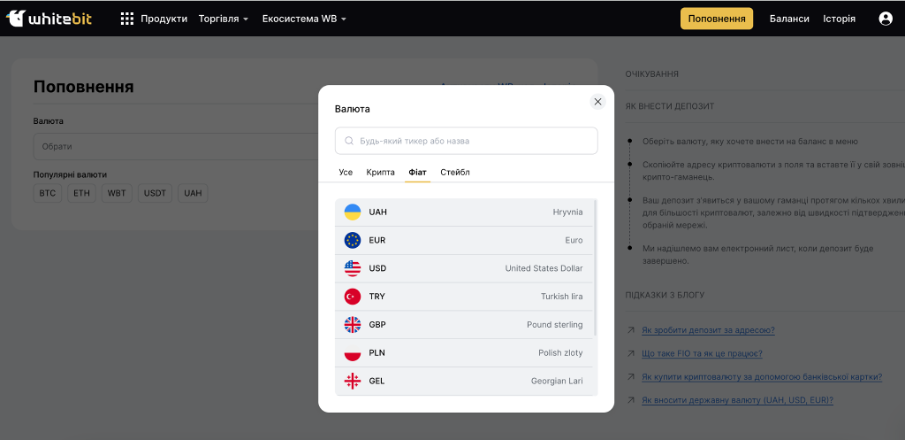Viewport: 906px width, 440px height.
Task: Pick the USD flag currency
Action: click(353, 268)
